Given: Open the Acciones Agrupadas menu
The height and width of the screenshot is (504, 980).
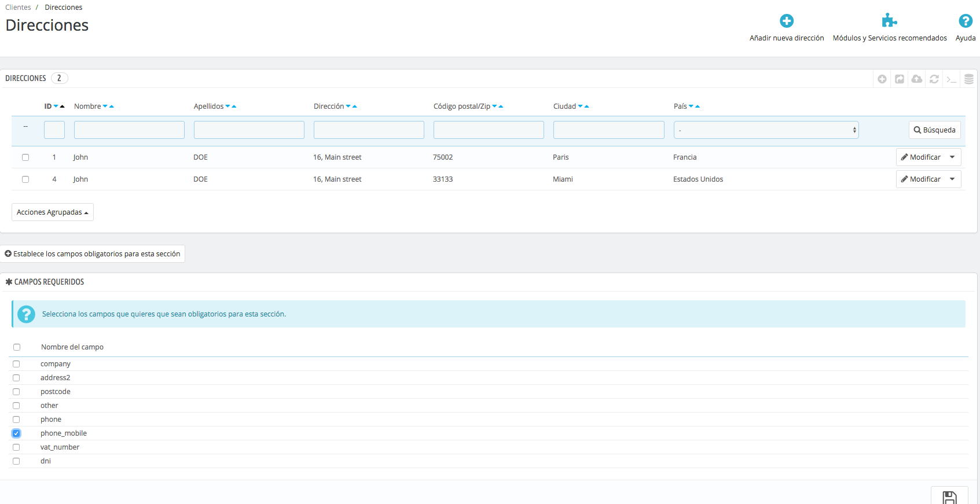Looking at the screenshot, I should (x=53, y=212).
